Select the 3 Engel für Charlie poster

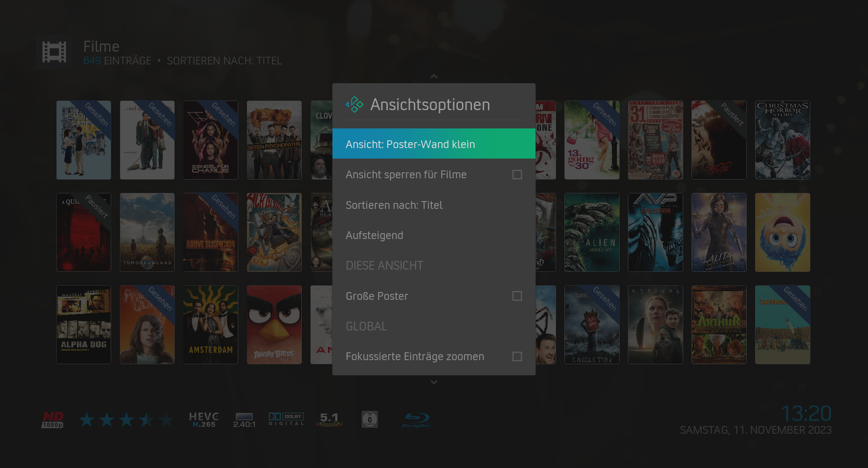[211, 140]
